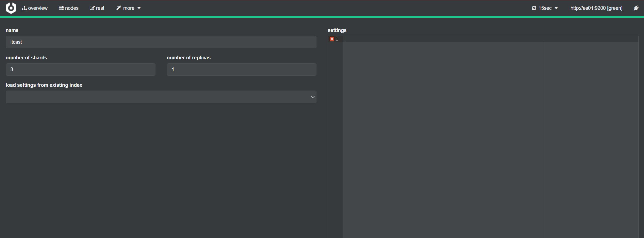Click the http://es01:9200 [green] host label
This screenshot has width=644, height=238.
pos(596,8)
